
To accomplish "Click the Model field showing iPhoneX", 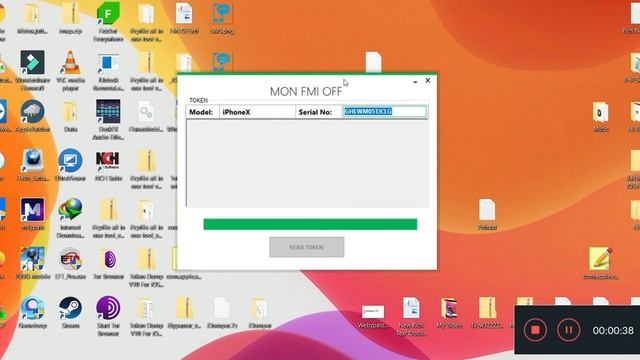I will pos(257,112).
